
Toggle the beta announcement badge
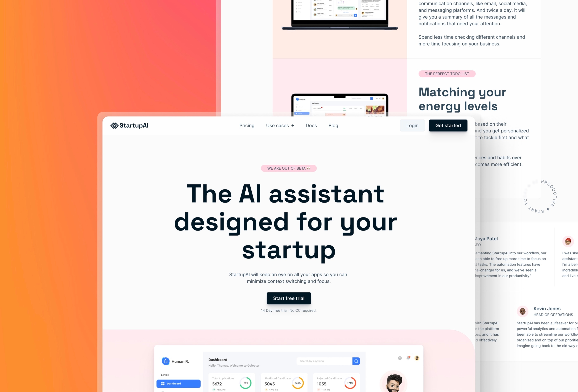289,168
